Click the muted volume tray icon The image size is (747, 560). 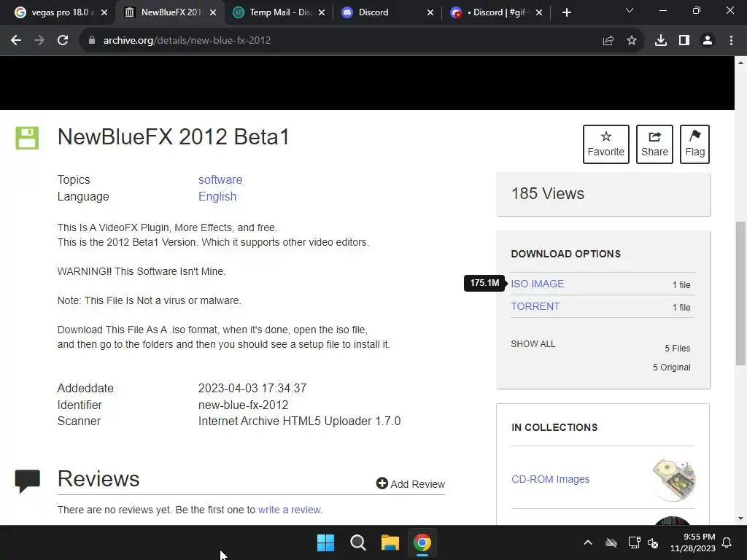653,542
